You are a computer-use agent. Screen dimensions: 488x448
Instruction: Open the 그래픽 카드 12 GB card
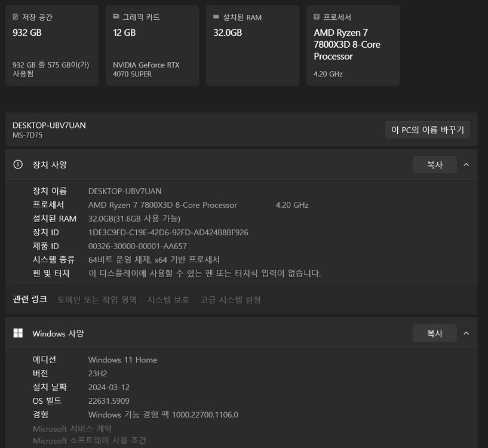[152, 45]
